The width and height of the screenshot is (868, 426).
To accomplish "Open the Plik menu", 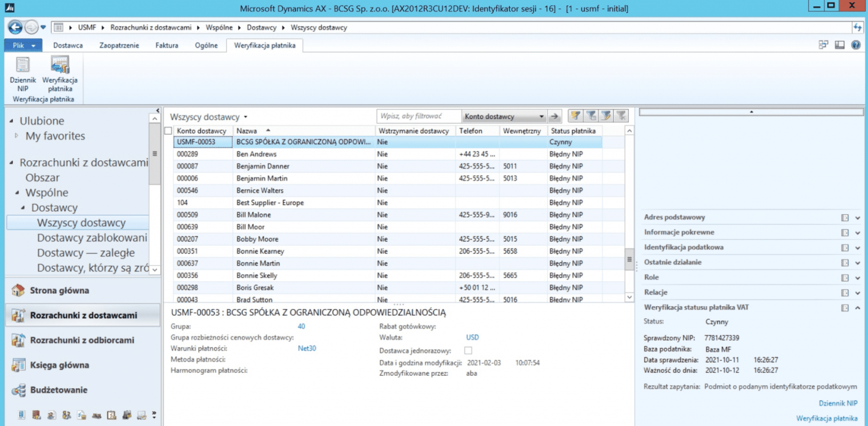I will (21, 45).
